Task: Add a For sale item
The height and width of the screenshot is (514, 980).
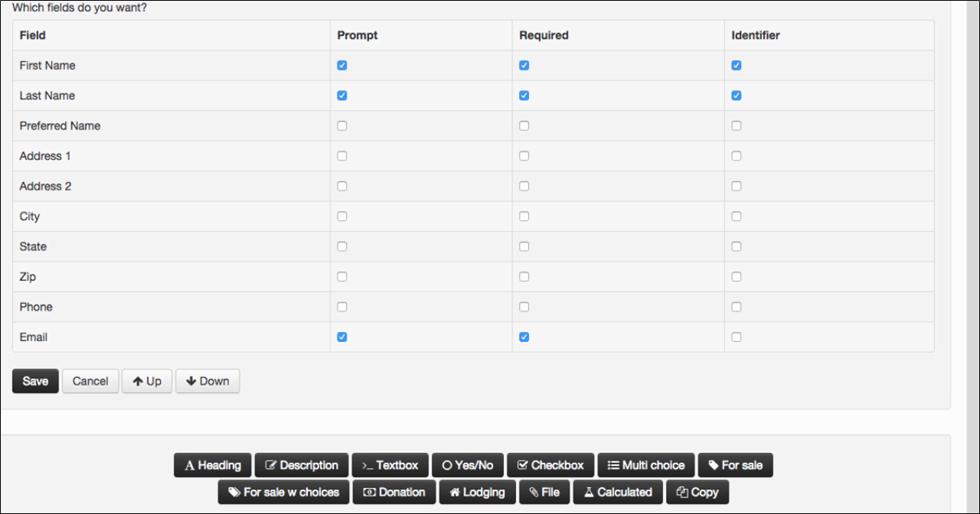Action: pos(735,465)
